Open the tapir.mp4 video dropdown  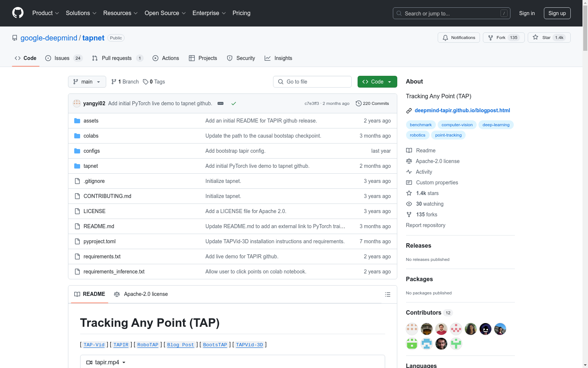pyautogui.click(x=106, y=362)
